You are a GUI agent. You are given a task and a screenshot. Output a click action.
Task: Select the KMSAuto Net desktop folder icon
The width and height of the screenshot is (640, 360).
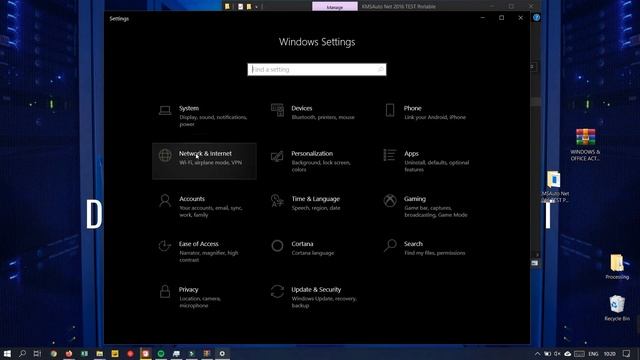(x=554, y=187)
